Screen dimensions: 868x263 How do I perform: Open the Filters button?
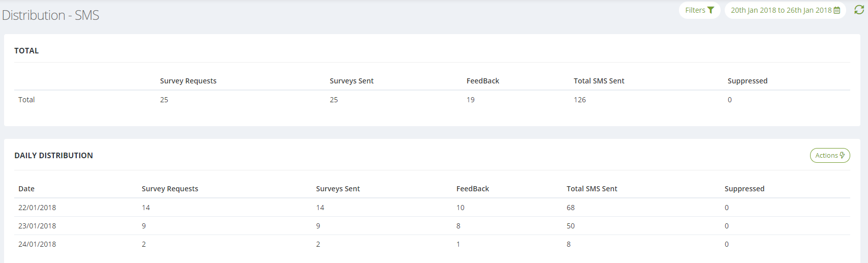pyautogui.click(x=700, y=10)
